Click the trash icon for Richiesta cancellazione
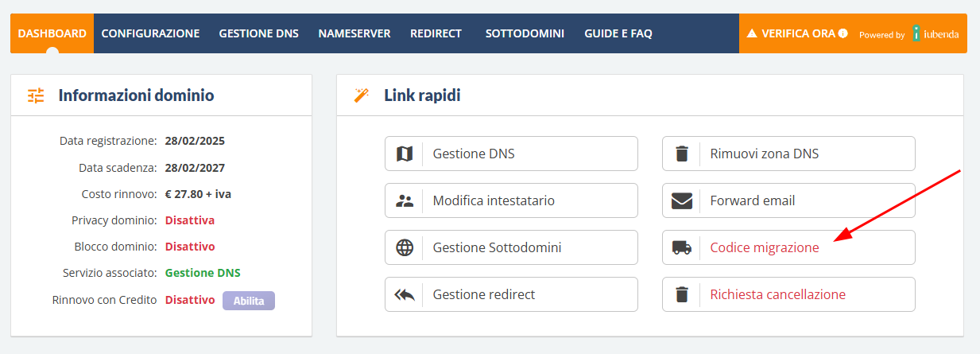This screenshot has width=980, height=354. click(681, 294)
